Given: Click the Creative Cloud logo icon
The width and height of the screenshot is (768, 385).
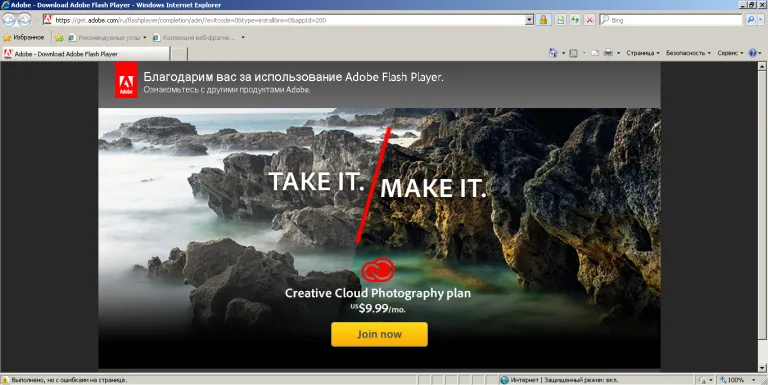Looking at the screenshot, I should [378, 270].
